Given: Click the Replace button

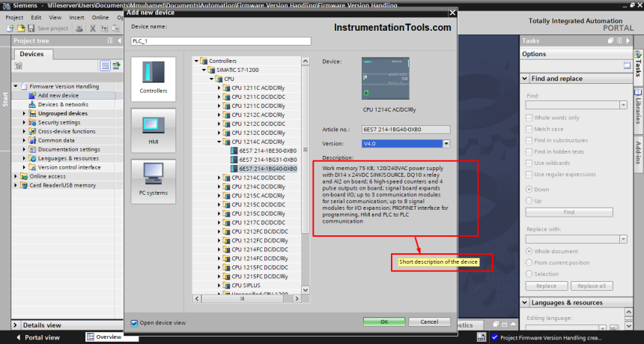Looking at the screenshot, I should coord(546,286).
